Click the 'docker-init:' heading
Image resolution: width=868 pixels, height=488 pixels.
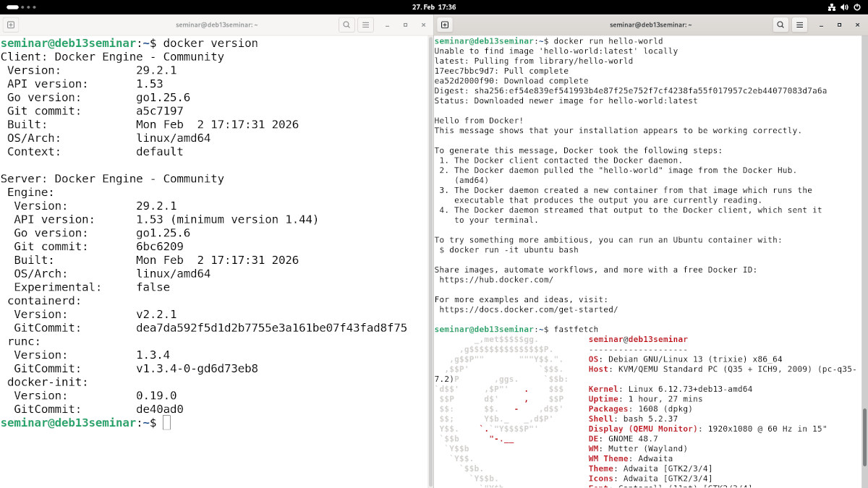click(x=48, y=382)
